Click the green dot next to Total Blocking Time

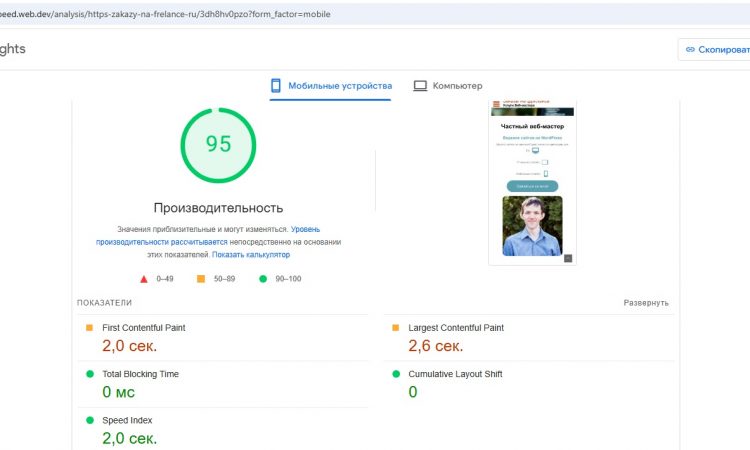click(89, 374)
